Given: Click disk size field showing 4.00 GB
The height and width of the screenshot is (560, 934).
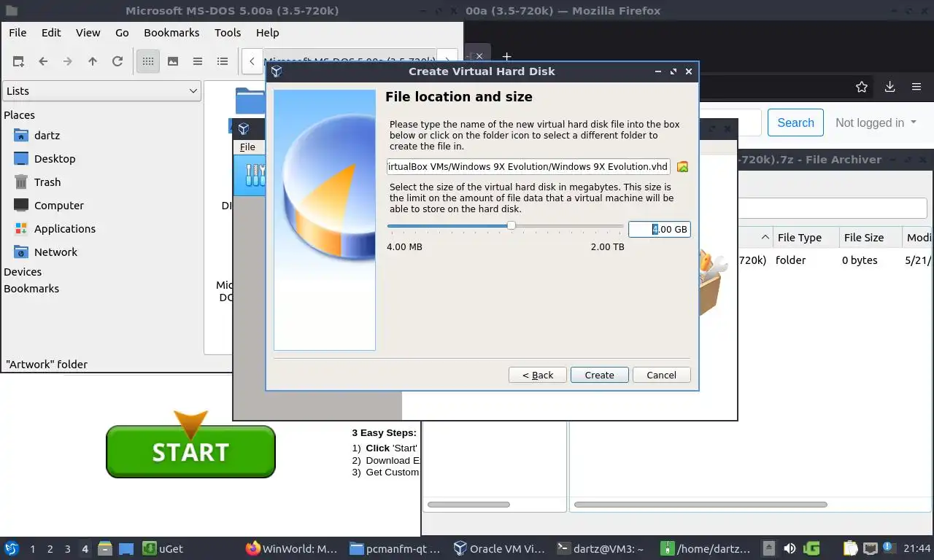Looking at the screenshot, I should (659, 229).
